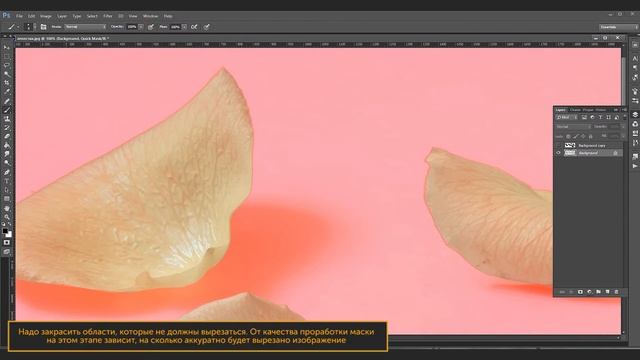Open the Opacity slider arrow in options bar
The height and width of the screenshot is (360, 640).
(141, 27)
